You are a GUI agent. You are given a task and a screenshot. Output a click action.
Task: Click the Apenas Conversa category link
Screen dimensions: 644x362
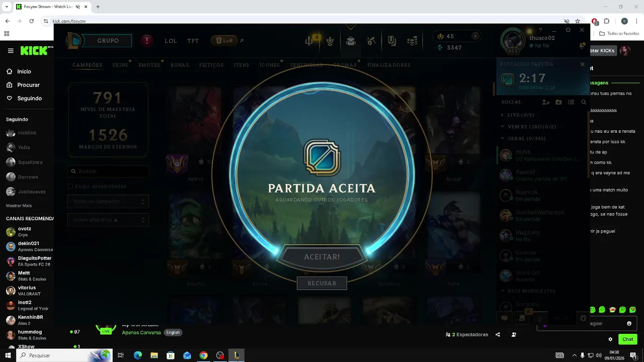(141, 333)
